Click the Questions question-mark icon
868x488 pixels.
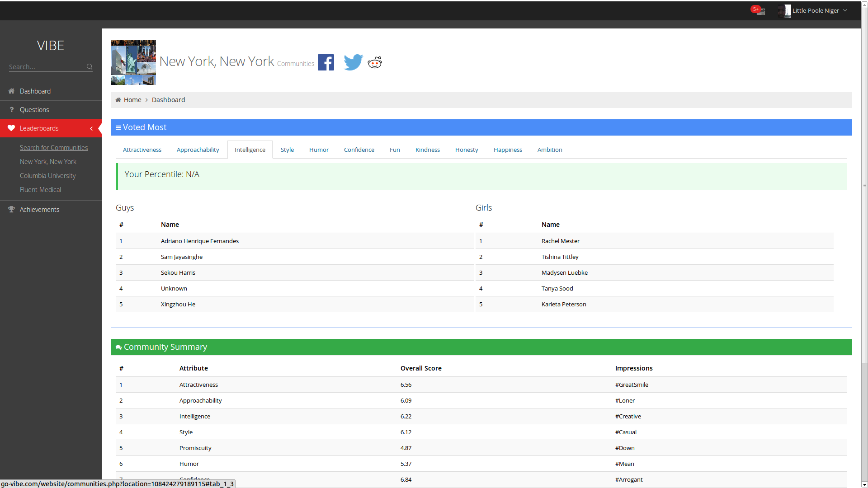point(11,110)
